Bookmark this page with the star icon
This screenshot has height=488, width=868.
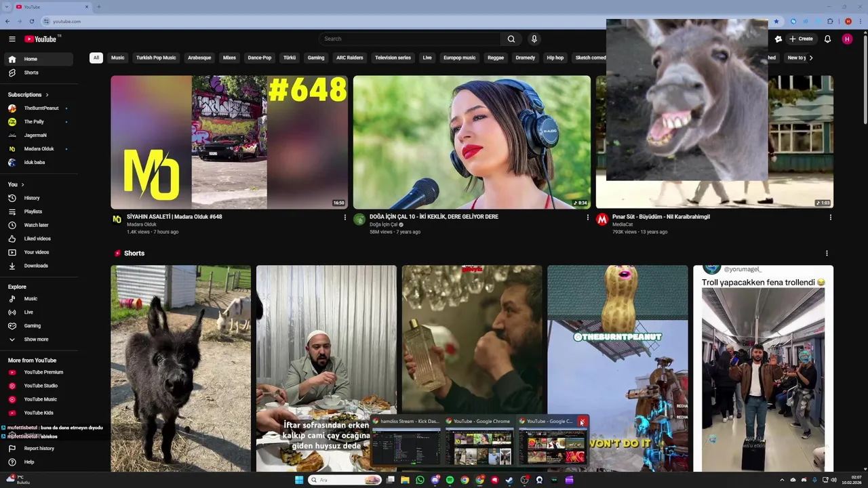pyautogui.click(x=776, y=21)
